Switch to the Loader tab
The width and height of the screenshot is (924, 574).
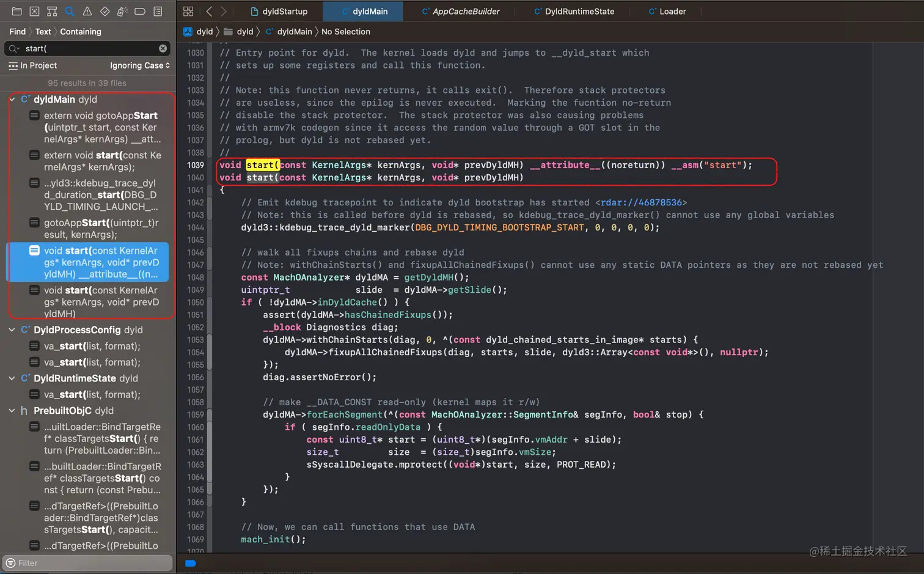click(667, 11)
